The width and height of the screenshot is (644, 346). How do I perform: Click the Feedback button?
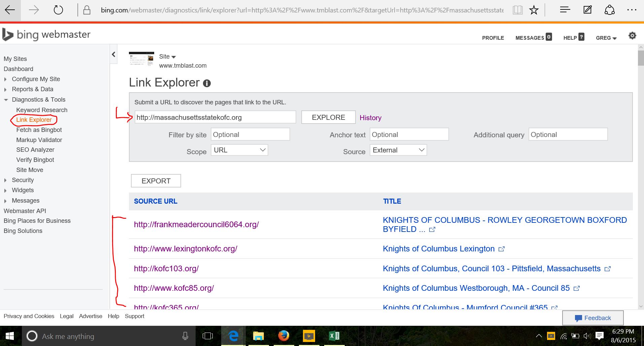click(593, 318)
